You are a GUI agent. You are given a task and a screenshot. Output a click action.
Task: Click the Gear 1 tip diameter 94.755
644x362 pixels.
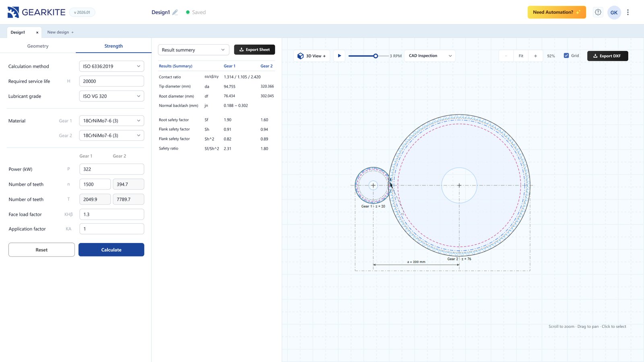[x=229, y=86]
